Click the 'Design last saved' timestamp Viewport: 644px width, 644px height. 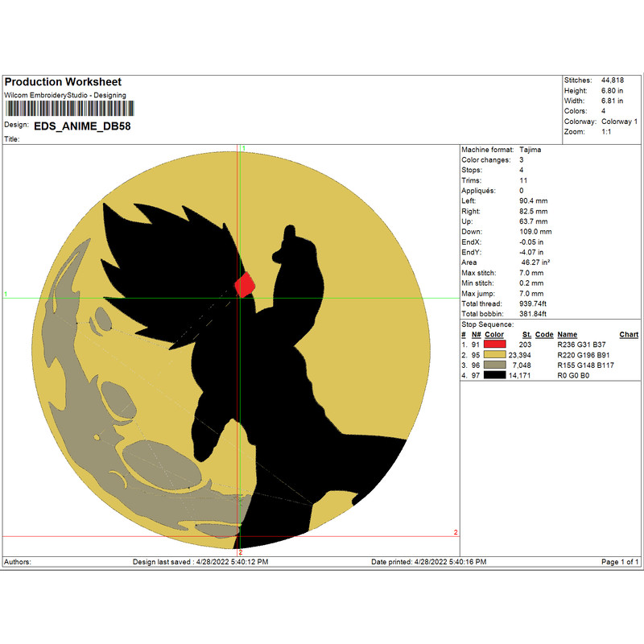tap(200, 562)
